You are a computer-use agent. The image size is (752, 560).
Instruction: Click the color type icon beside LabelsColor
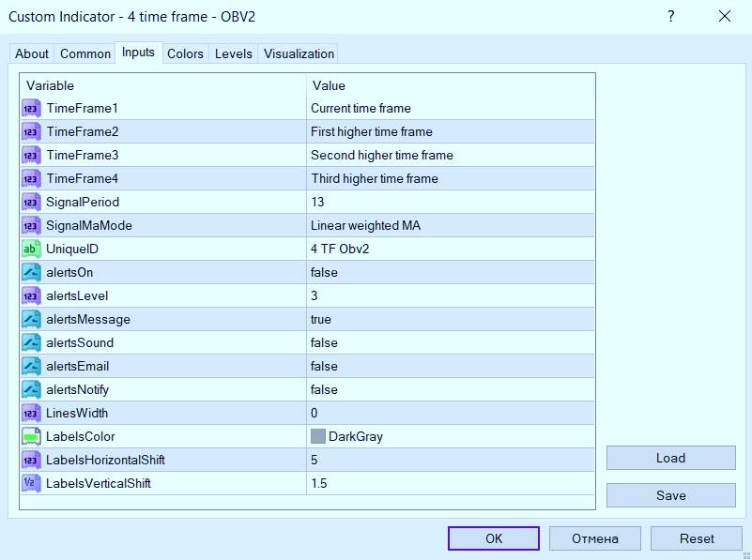(x=31, y=436)
